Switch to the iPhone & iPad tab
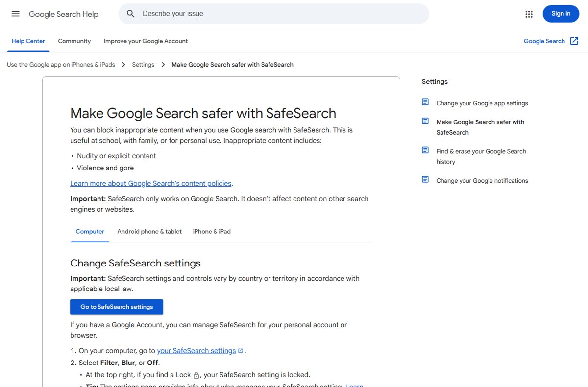This screenshot has width=588, height=387. pos(212,232)
